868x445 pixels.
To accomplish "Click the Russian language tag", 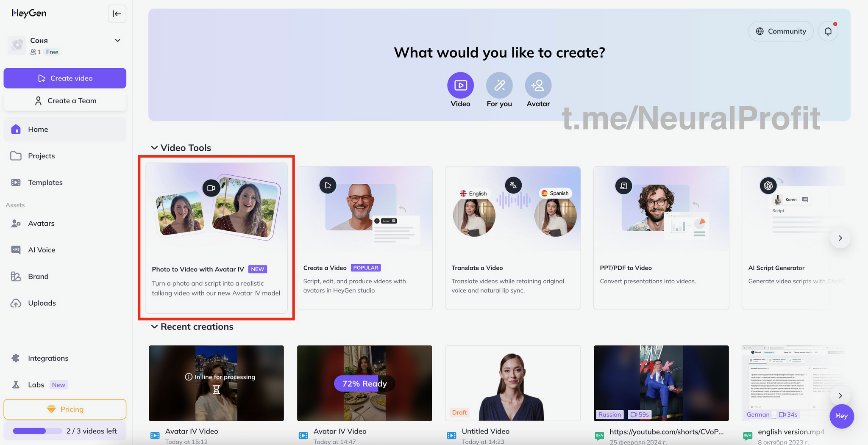I will click(610, 415).
